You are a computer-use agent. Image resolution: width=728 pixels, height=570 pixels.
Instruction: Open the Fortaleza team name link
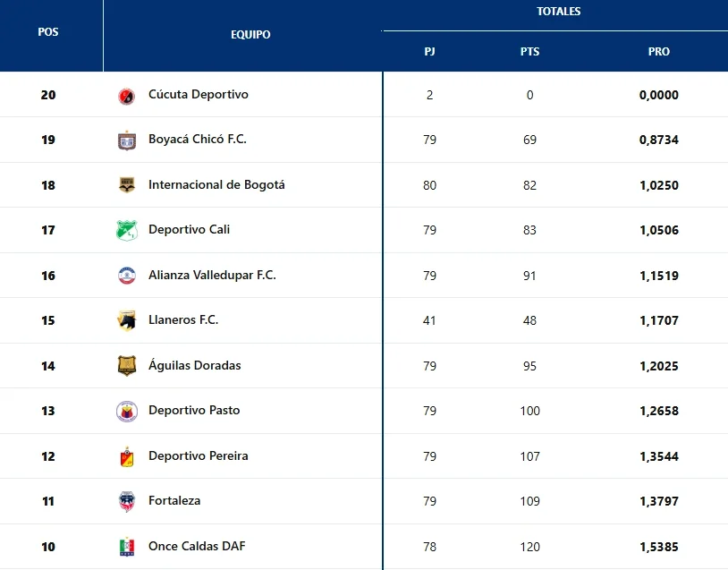[174, 500]
